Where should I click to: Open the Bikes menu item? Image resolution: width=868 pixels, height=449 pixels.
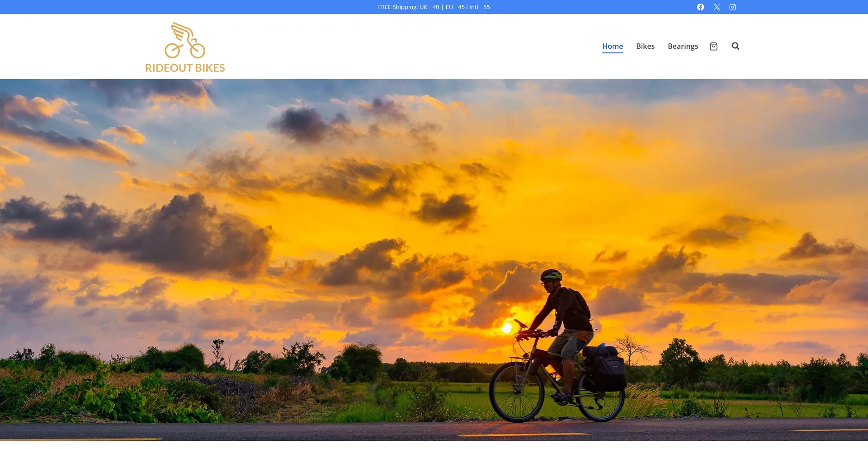click(x=645, y=46)
